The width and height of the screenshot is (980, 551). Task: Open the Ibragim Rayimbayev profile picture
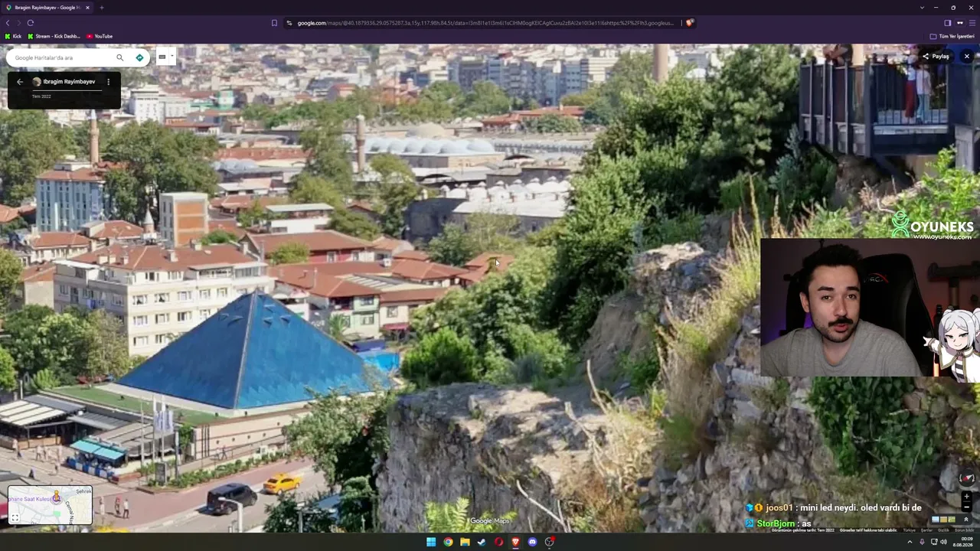pyautogui.click(x=36, y=82)
